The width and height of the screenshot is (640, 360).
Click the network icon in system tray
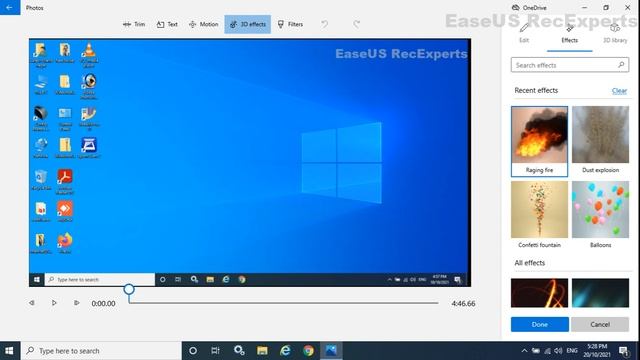tap(547, 351)
